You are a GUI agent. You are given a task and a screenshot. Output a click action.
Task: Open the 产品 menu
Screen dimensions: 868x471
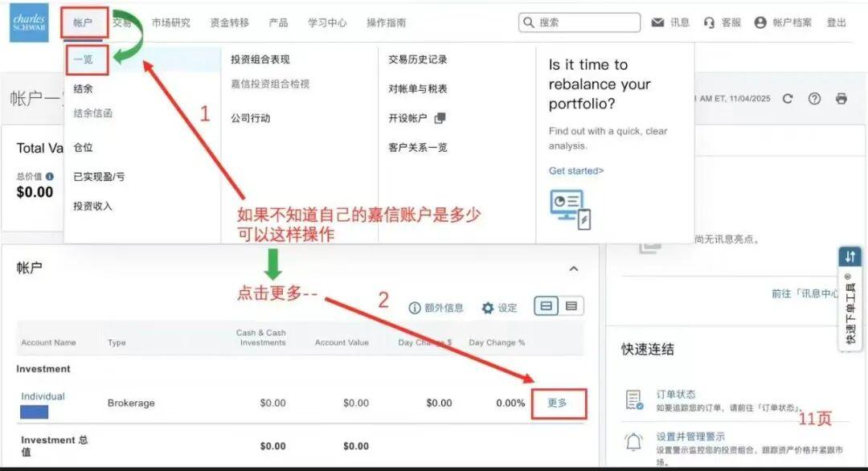(278, 23)
